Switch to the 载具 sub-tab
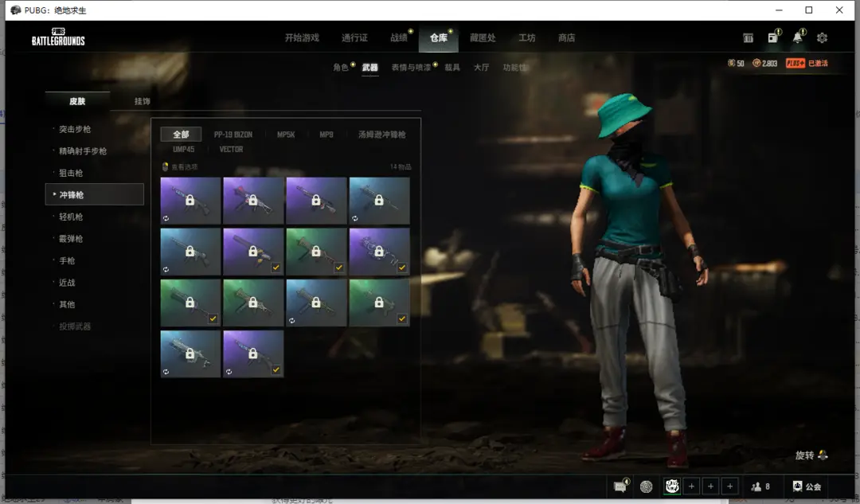This screenshot has height=504, width=860. [x=452, y=68]
